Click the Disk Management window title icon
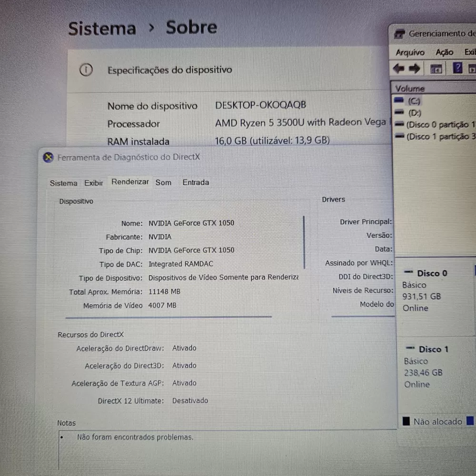This screenshot has width=476, height=476. [399, 34]
